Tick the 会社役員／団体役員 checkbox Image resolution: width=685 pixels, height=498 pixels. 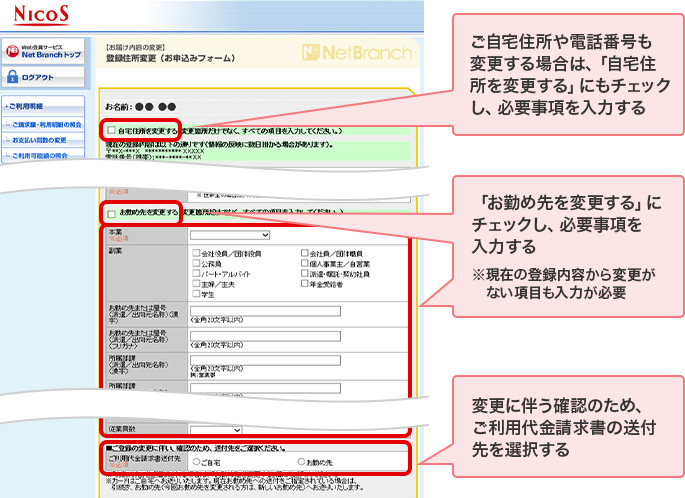click(x=196, y=254)
